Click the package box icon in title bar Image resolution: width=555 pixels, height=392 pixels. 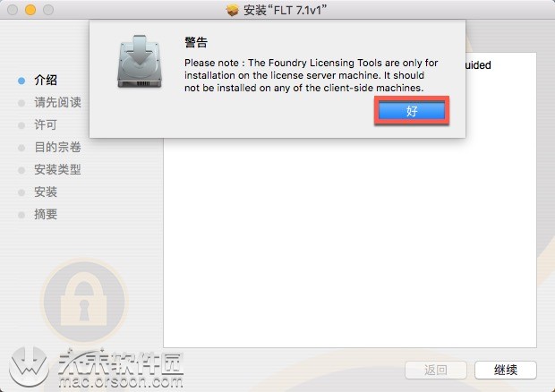[232, 10]
